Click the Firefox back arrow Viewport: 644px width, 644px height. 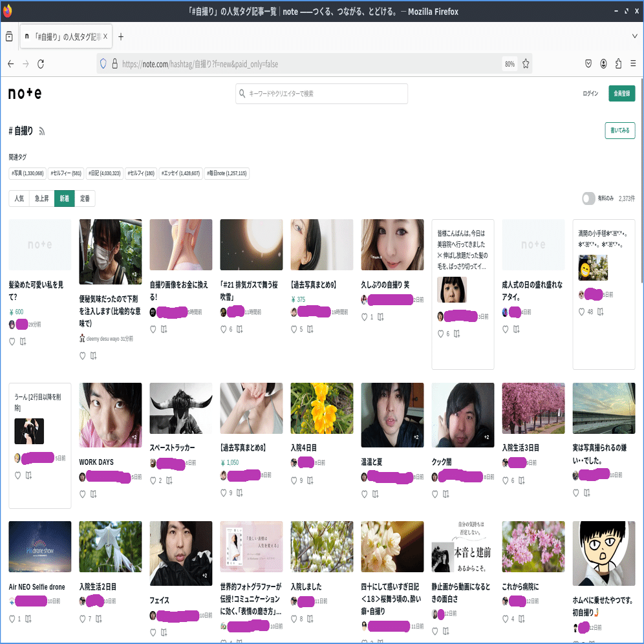(11, 63)
